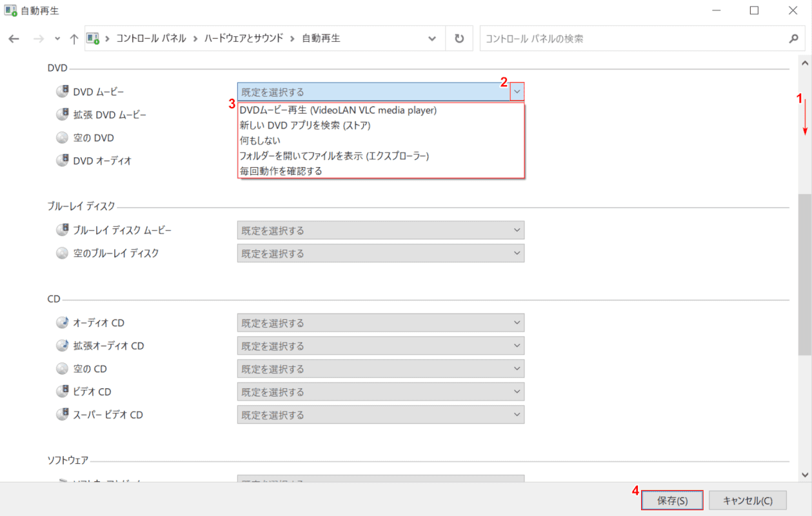Click the 空のブルーレイ ディスク icon
This screenshot has height=516, width=812.
click(62, 253)
